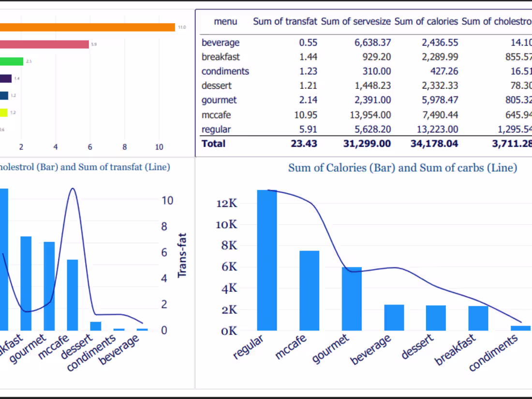Select the dark purple bar in the horizontal chart
Image resolution: width=532 pixels, height=399 pixels.
[6, 79]
